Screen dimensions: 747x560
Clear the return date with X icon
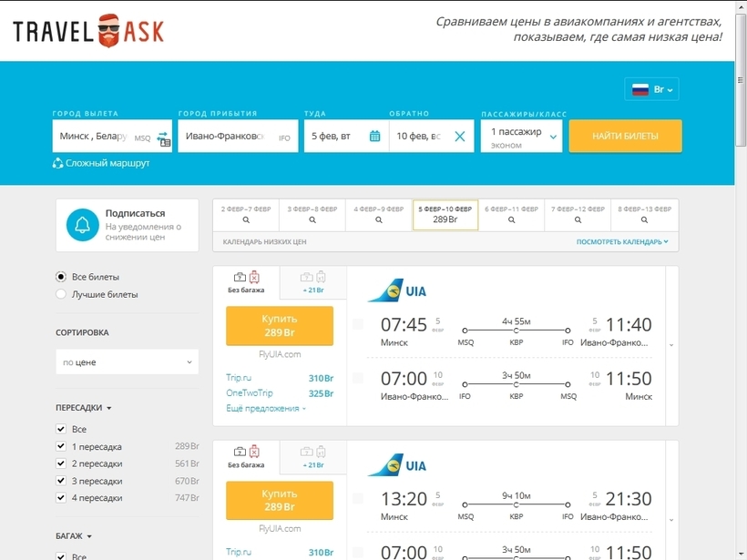tap(460, 137)
